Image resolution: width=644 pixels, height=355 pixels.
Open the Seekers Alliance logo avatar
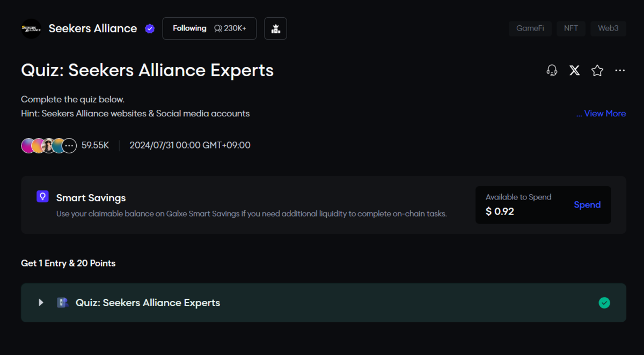(31, 28)
